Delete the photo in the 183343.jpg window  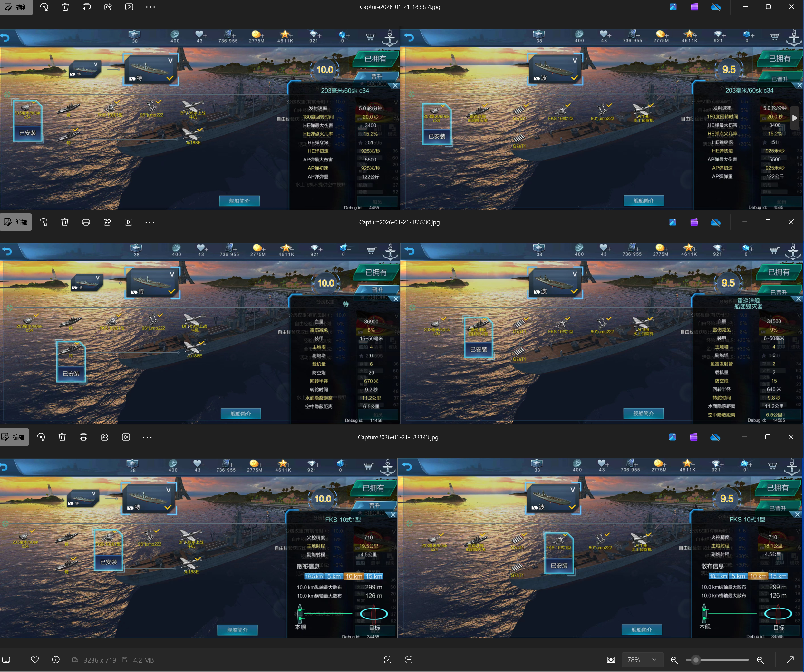point(62,437)
